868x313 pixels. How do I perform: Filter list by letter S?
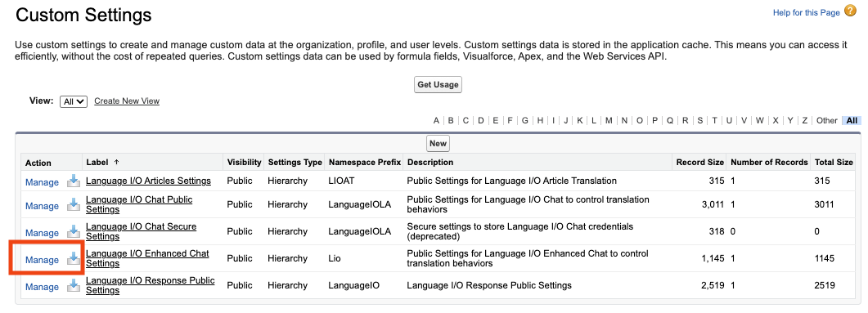pos(700,121)
